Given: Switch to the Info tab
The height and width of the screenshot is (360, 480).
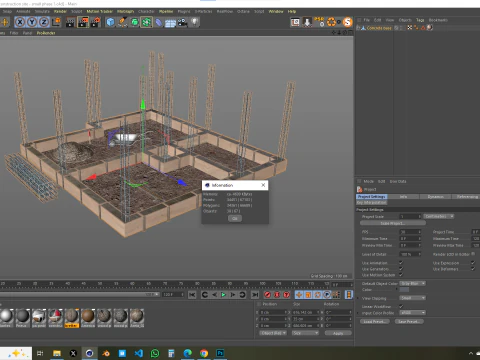Looking at the screenshot, I should (x=403, y=197).
